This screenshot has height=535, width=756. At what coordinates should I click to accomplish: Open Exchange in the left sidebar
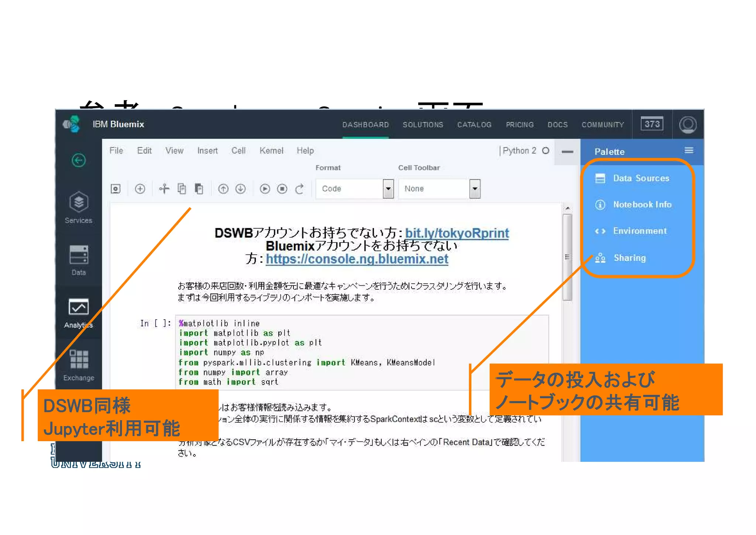pos(79,366)
